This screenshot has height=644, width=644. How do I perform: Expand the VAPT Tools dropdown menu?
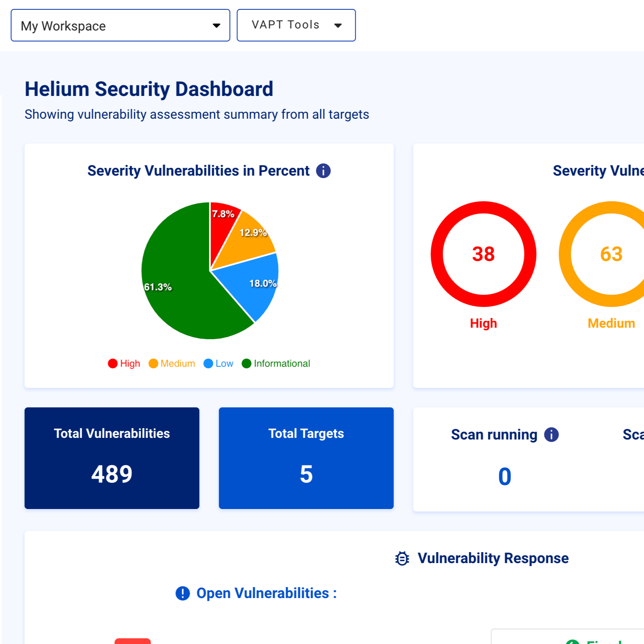[x=296, y=25]
